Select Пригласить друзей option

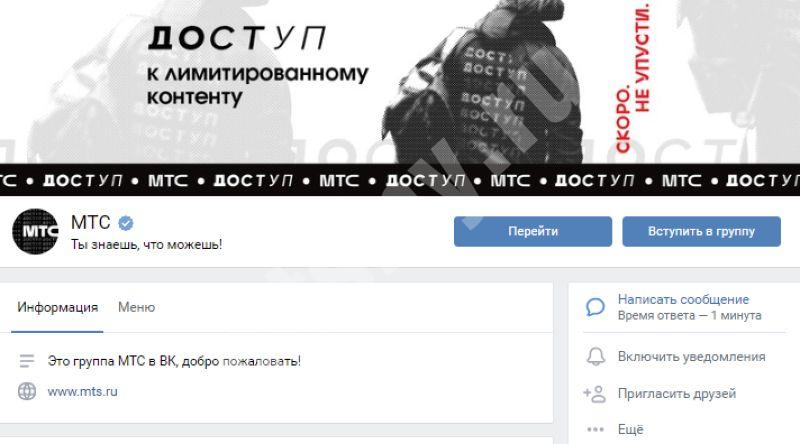[677, 393]
